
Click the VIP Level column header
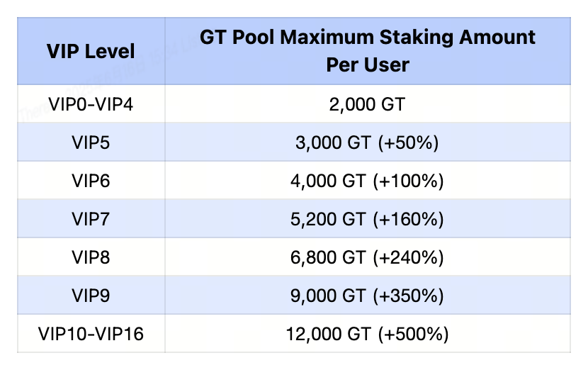[91, 51]
